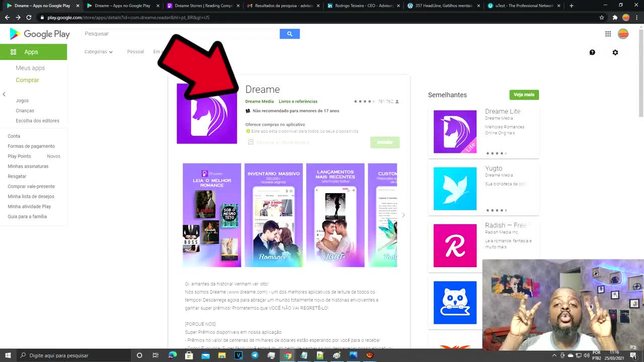Open the Chrome profile avatar in toolbar
644x362 pixels.
coord(626,17)
